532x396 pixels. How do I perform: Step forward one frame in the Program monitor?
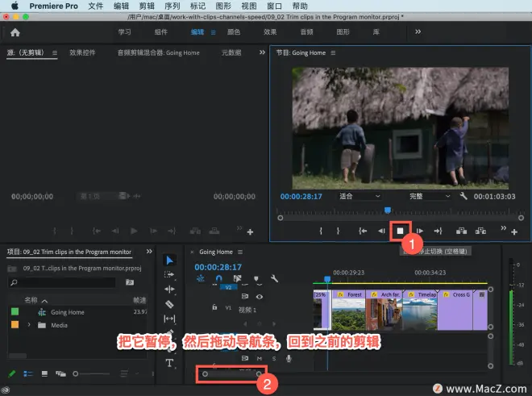tap(420, 231)
